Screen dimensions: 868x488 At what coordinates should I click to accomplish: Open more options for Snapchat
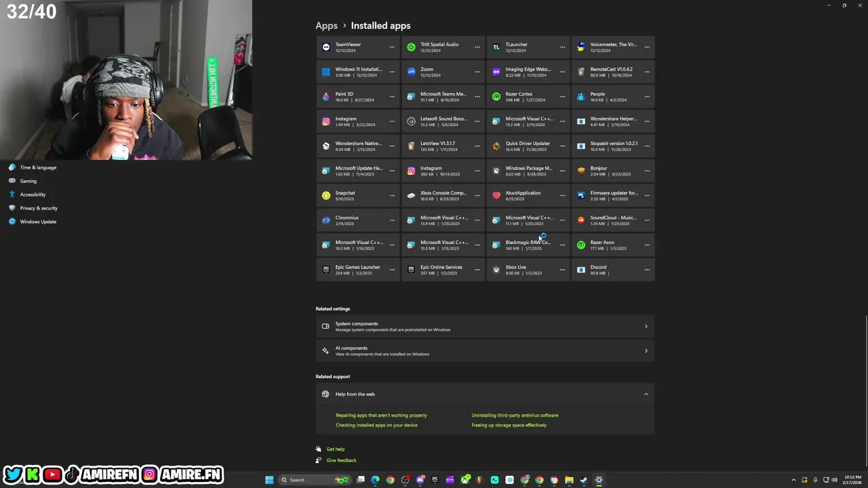tap(392, 196)
